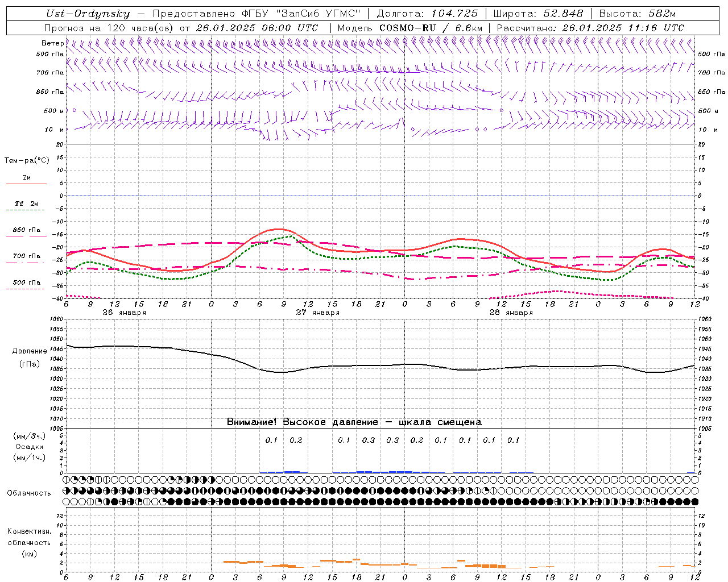Click the 27 января date label
Screen dimensions: 728x582
[318, 313]
